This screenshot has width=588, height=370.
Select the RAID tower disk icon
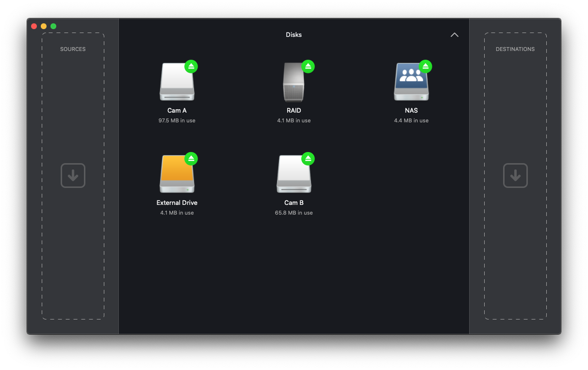point(294,82)
